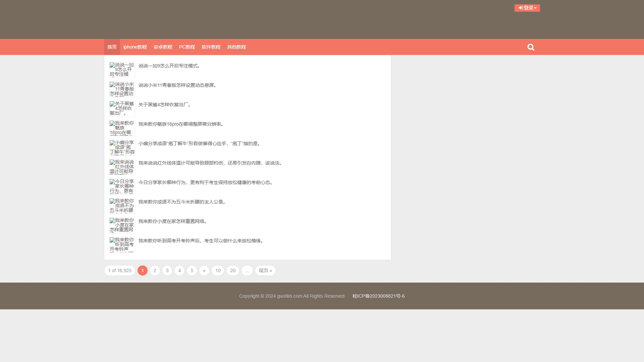Click thumbnail for 魅族18pro article
The width and height of the screenshot is (644, 362).
point(122,128)
